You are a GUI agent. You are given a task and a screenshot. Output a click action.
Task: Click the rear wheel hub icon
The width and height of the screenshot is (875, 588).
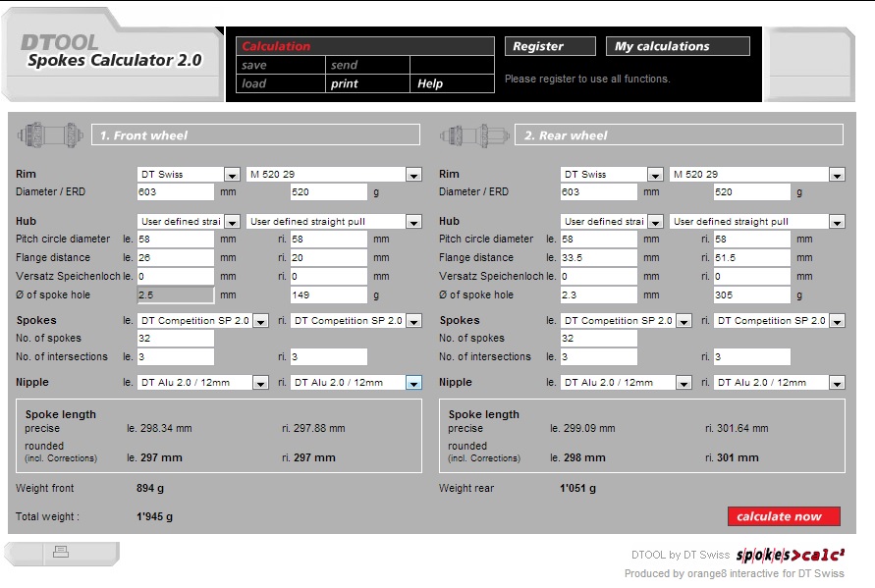coord(474,134)
